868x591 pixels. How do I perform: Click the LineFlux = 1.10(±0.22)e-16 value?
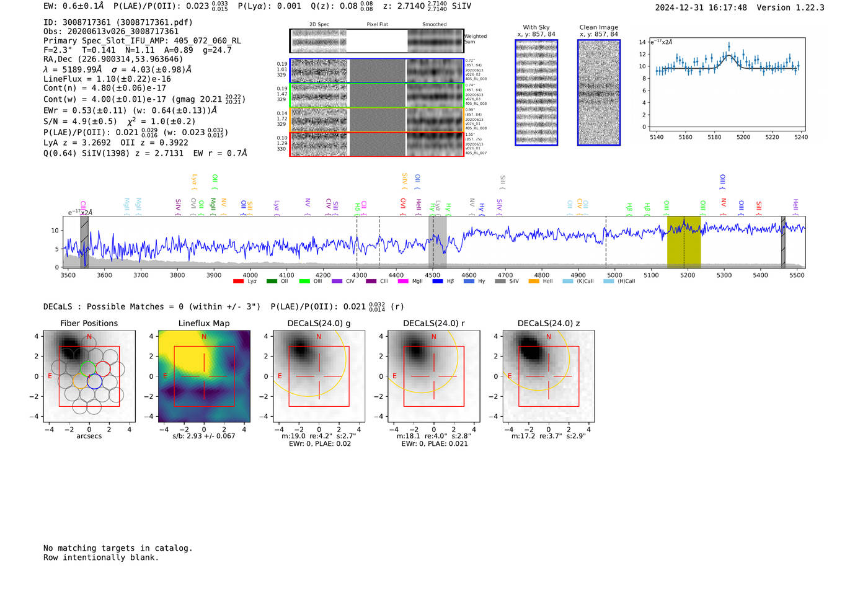pyautogui.click(x=107, y=79)
